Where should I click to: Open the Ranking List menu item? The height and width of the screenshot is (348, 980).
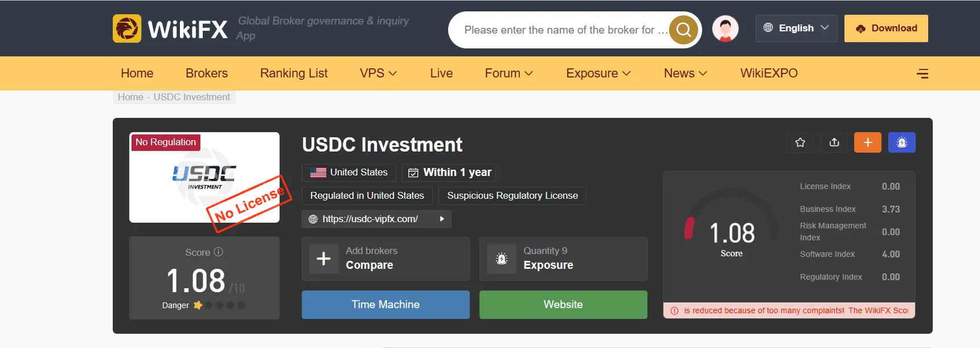294,73
